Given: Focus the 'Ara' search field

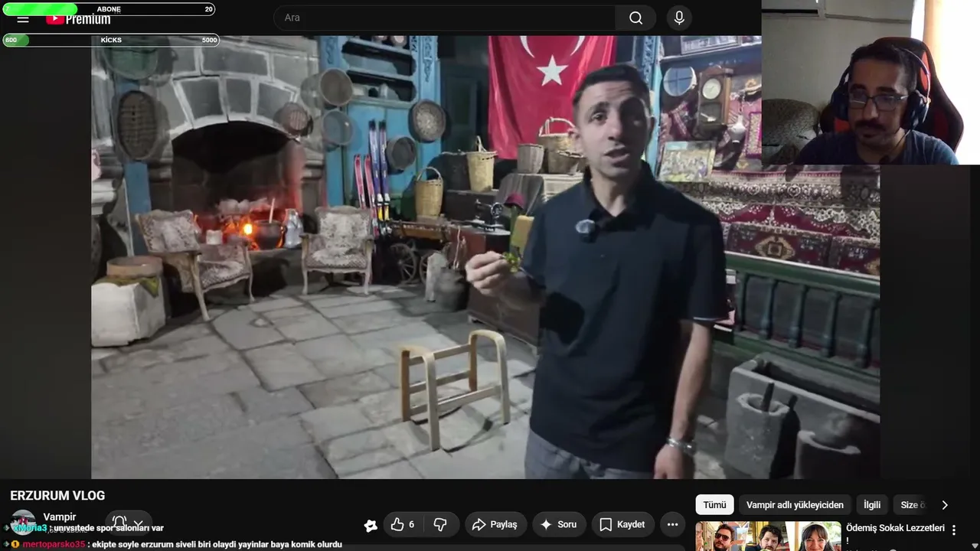Looking at the screenshot, I should click(445, 18).
